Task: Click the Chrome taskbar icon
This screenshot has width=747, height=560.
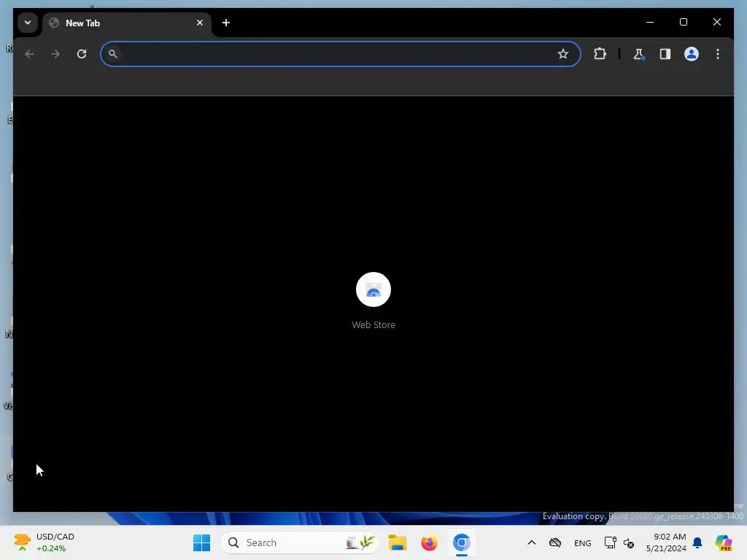Action: tap(461, 542)
